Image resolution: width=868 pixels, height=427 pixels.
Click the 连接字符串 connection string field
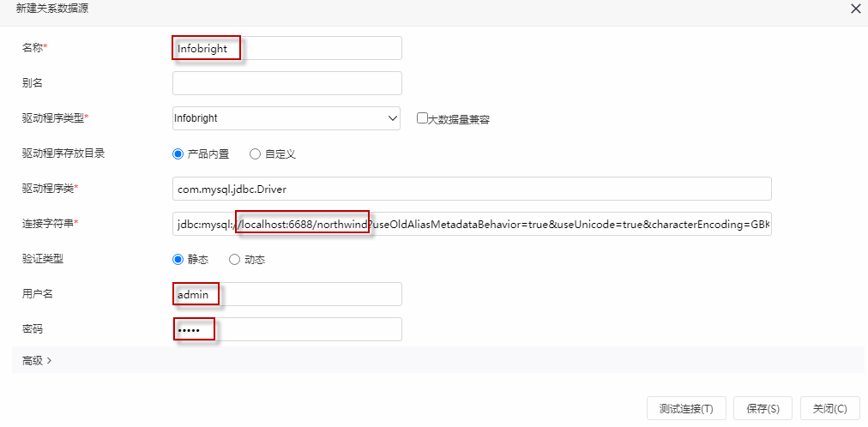[472, 224]
